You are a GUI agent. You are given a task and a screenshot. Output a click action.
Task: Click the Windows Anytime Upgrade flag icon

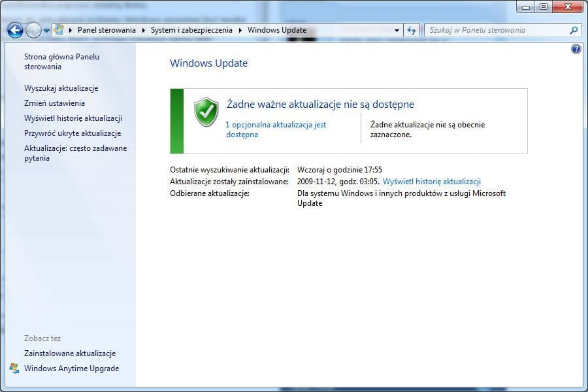tap(14, 368)
